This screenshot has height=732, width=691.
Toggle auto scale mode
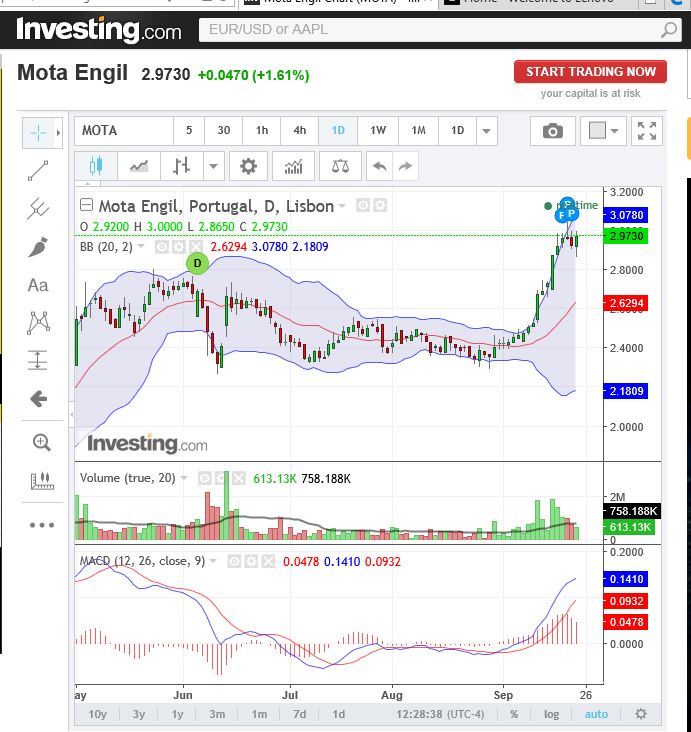[x=596, y=714]
